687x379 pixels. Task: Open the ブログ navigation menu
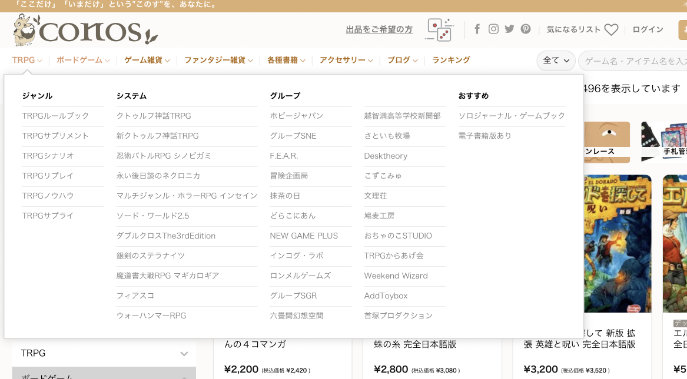[x=402, y=60]
